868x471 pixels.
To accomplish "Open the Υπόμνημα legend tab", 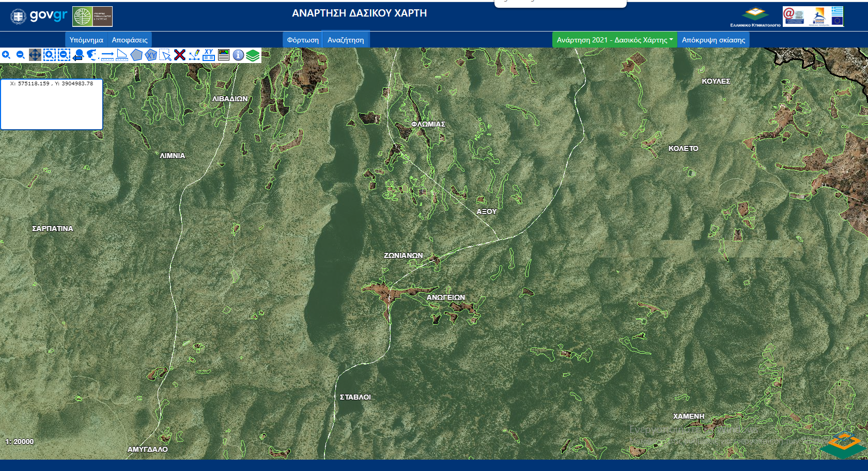I will (x=86, y=40).
